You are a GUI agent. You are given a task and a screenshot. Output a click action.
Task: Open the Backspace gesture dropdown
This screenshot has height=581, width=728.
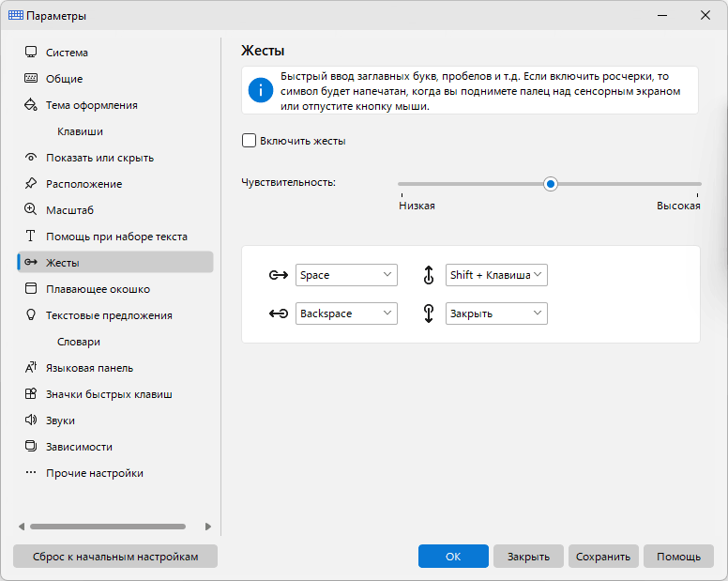(x=346, y=313)
